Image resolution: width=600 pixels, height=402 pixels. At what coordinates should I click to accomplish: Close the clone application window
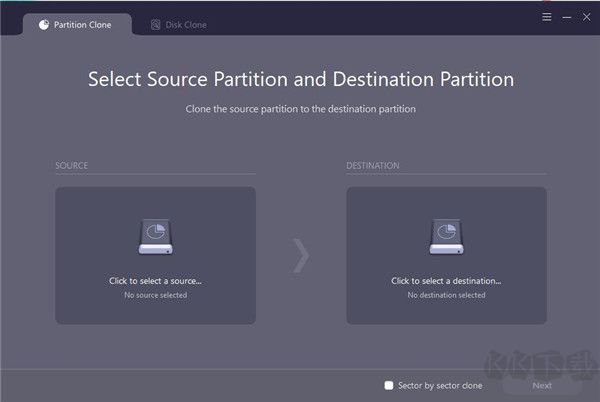(587, 17)
